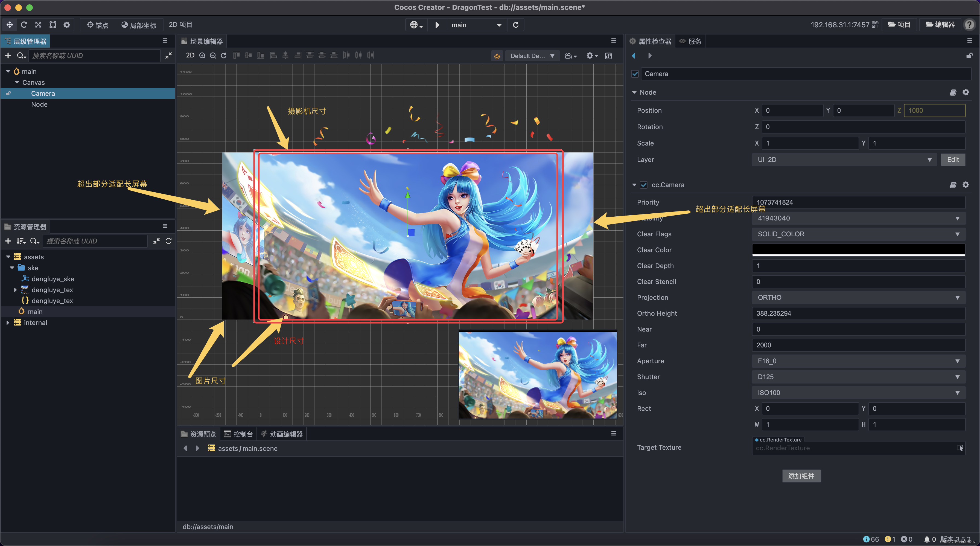Open the Aperture F16_0 dropdown
The image size is (980, 546).
click(858, 361)
